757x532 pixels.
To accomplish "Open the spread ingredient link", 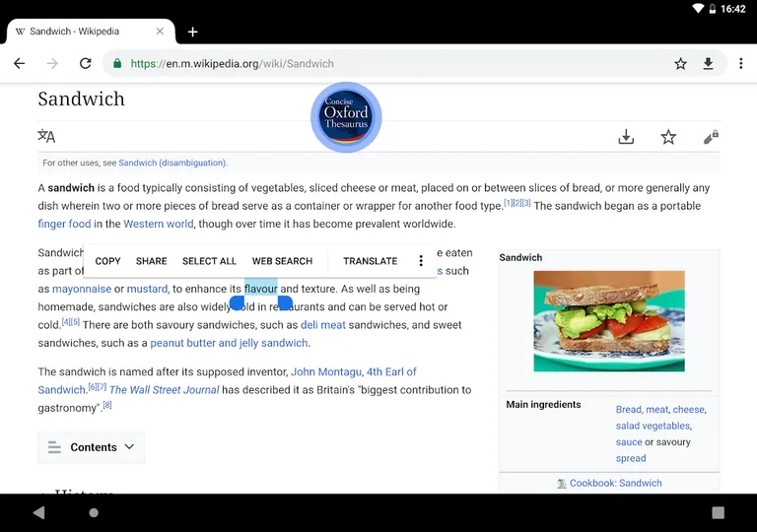I will pyautogui.click(x=631, y=459).
